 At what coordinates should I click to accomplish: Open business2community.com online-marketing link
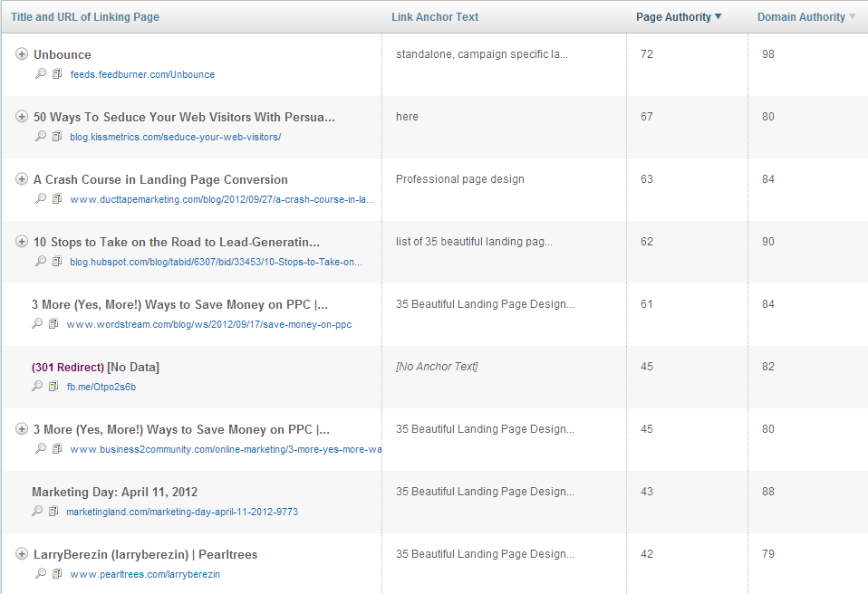pyautogui.click(x=226, y=449)
